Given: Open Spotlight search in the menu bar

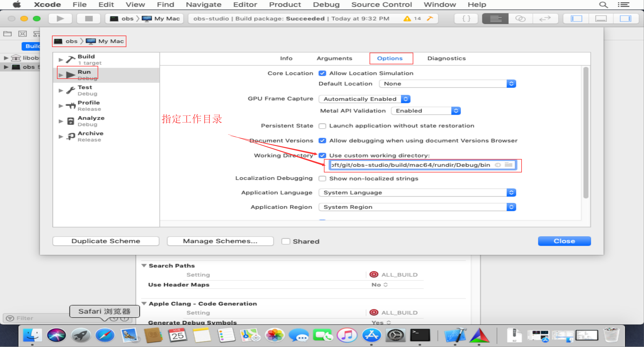Looking at the screenshot, I should (x=603, y=4).
